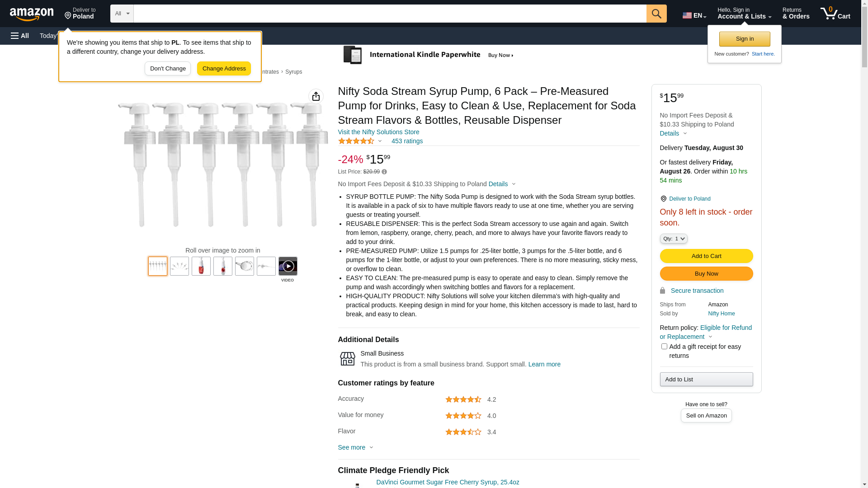Image resolution: width=868 pixels, height=488 pixels.
Task: Click the share icon on product image
Action: coord(316,96)
